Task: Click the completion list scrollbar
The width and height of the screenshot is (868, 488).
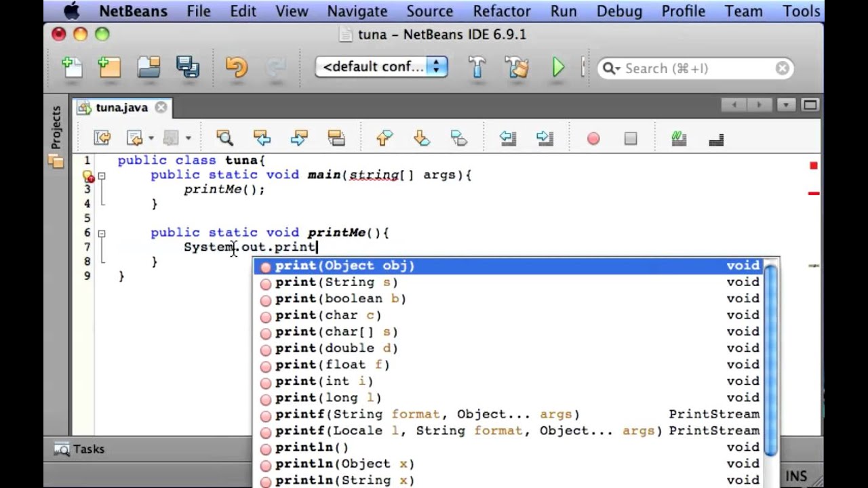Action: [x=771, y=359]
